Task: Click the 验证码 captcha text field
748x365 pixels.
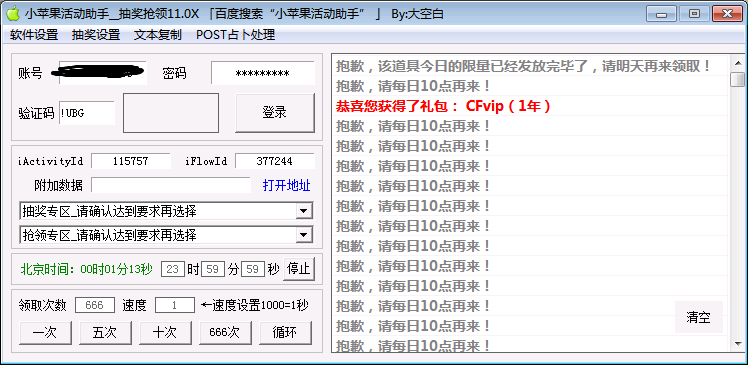Action: (87, 113)
